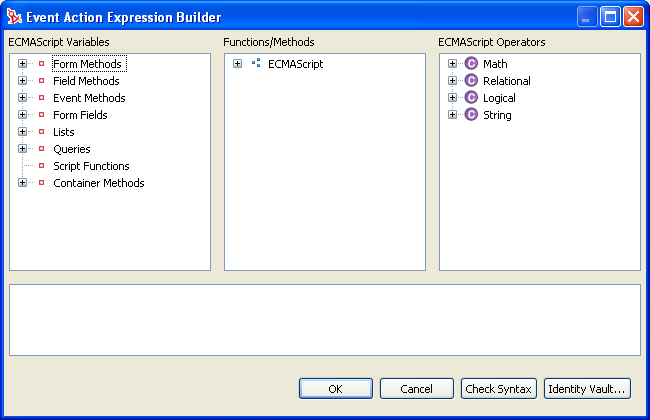Screen dimensions: 650x420
Task: Expand the Form Fields tree node
Action: [22, 115]
